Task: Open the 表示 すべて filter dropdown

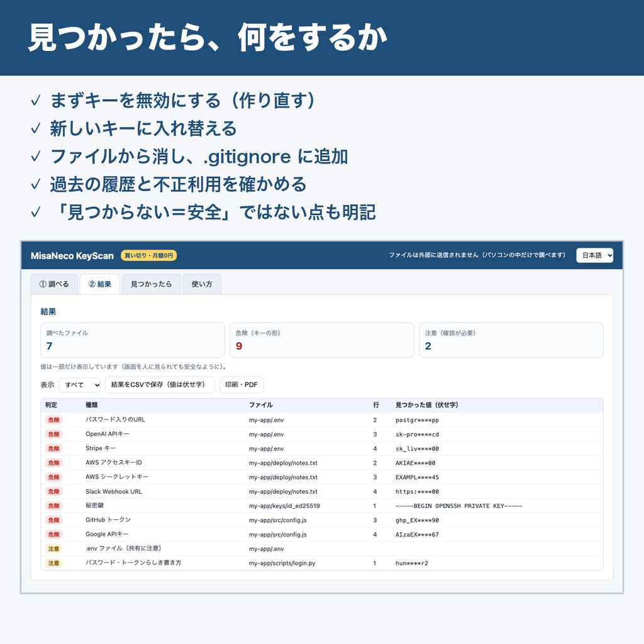Action: click(x=80, y=385)
